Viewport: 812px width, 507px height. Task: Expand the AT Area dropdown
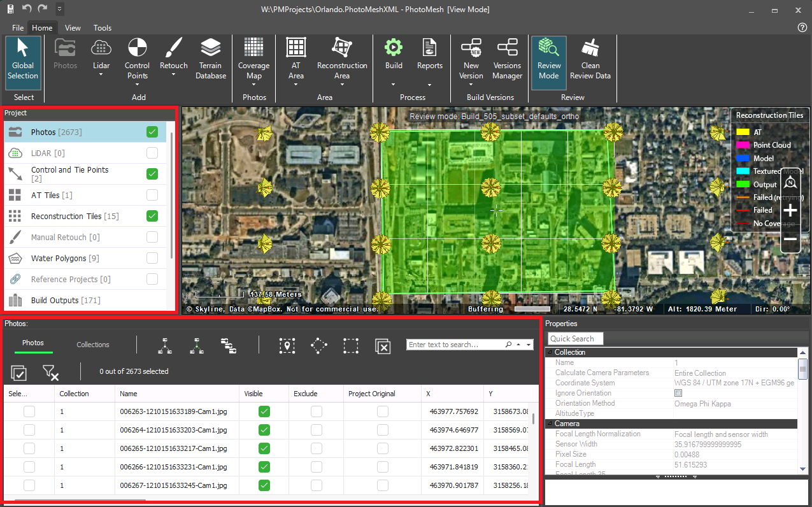click(296, 85)
